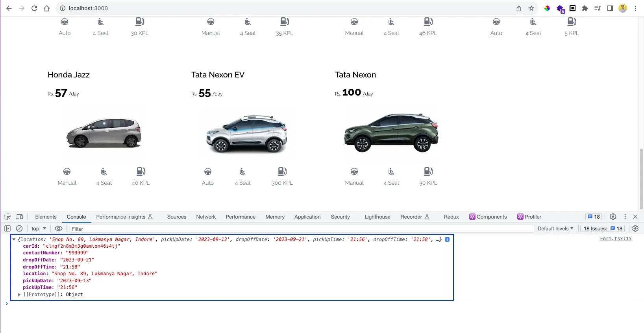Open the 18 Issues link
This screenshot has height=333, width=644.
coord(603,228)
